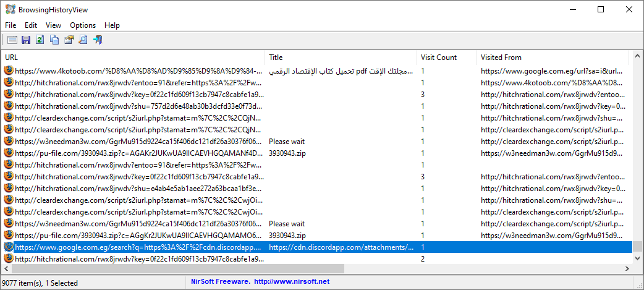The image size is (644, 290).
Task: Select the 4kotoob.com URL row
Action: [139, 70]
